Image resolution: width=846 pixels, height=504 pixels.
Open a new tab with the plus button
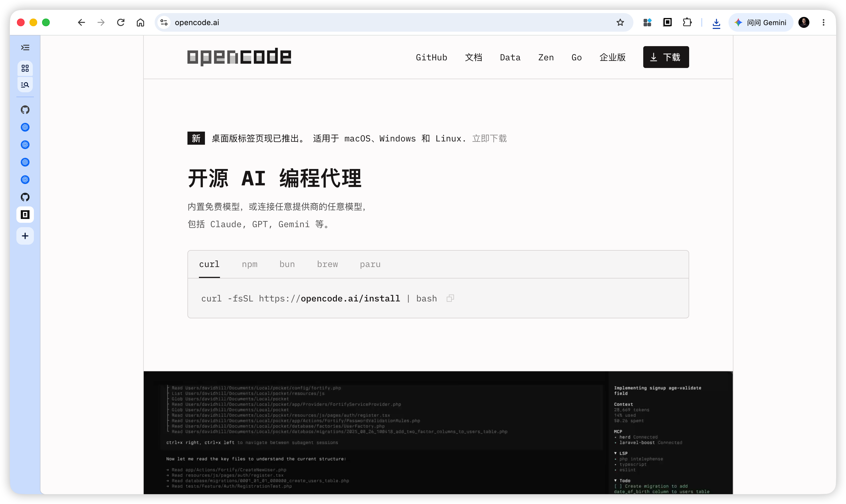[25, 236]
